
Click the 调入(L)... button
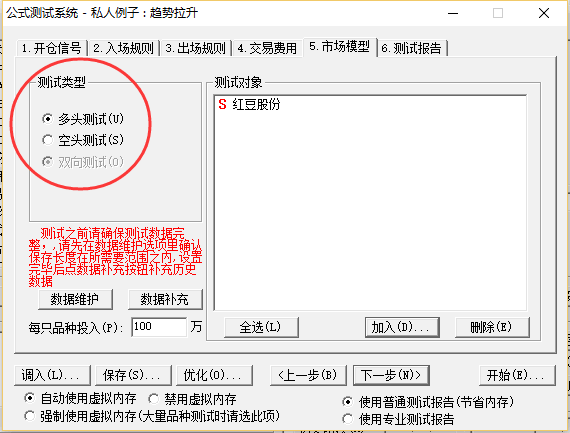coord(52,375)
